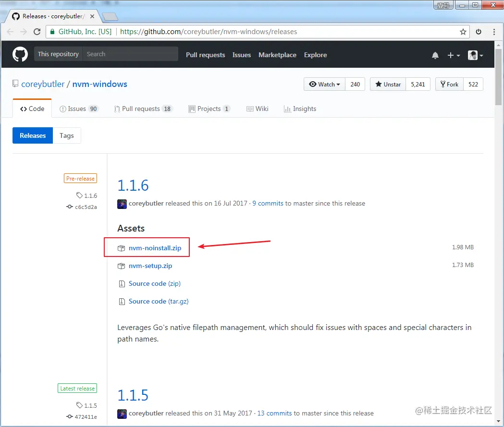Open Marketplace in top nav
Screen dimensions: 504x427
pos(277,55)
